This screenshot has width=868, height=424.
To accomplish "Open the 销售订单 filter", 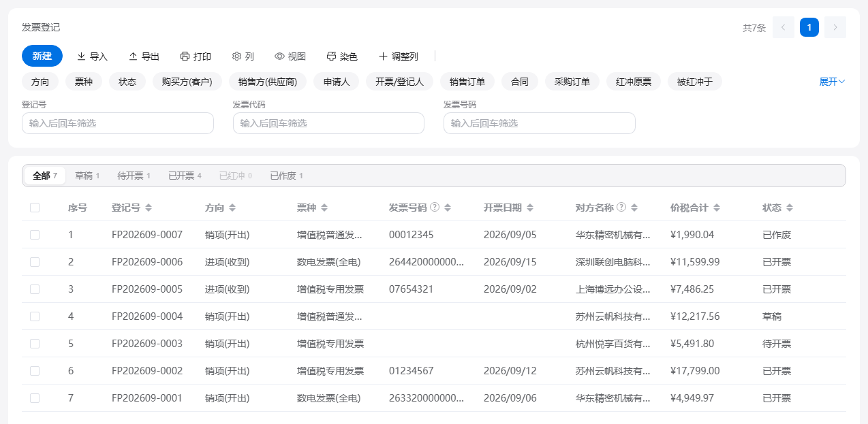I will (x=467, y=82).
